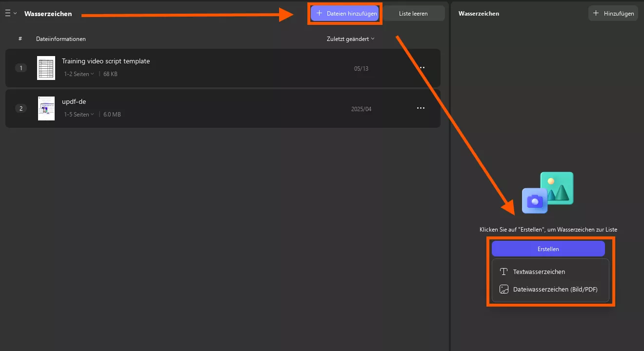Choose "Textwasserzeichen" from the create menu
This screenshot has height=351, width=644.
tap(550, 272)
